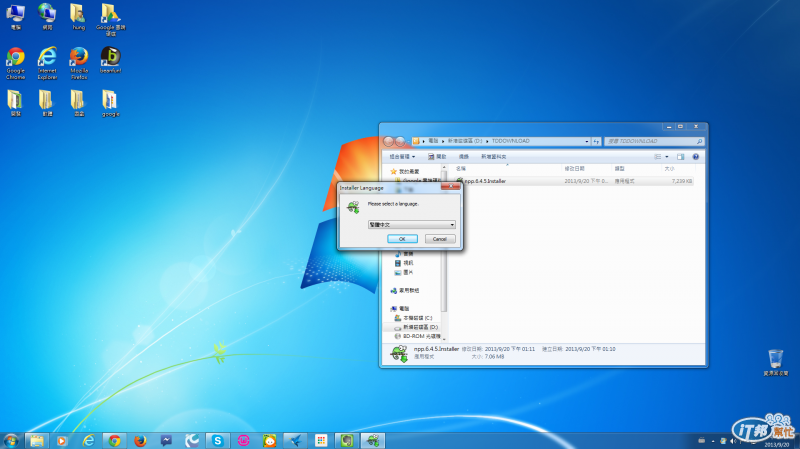
Task: Click the refresh button beside address bar
Action: [x=596, y=141]
